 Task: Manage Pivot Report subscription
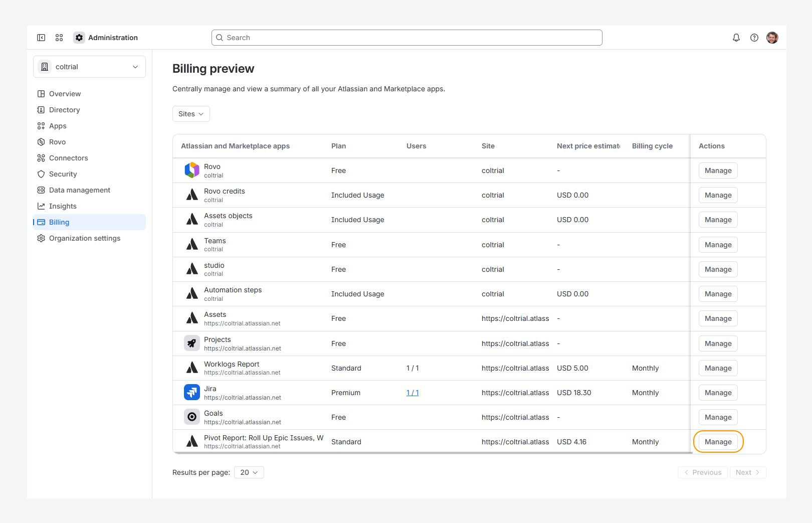718,442
